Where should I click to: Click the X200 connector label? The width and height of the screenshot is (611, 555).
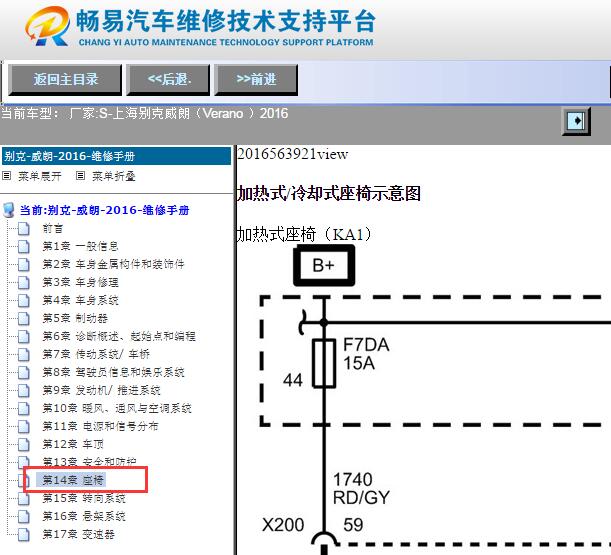pos(283,525)
